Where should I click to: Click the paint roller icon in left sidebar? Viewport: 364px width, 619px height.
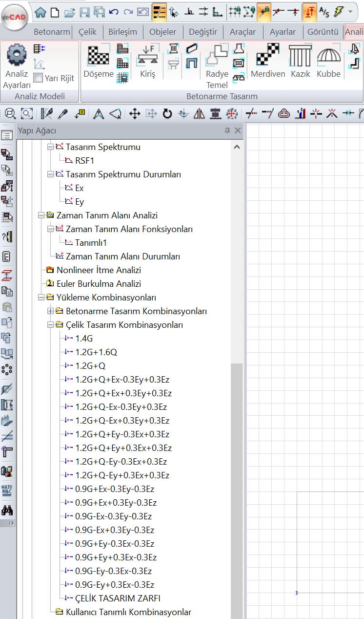(7, 451)
